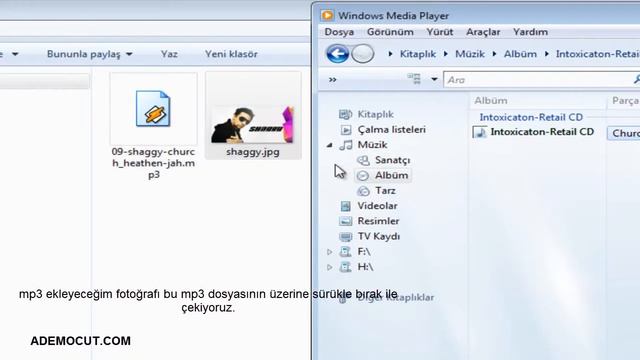
Task: Click the Videolar icon
Action: [345, 206]
